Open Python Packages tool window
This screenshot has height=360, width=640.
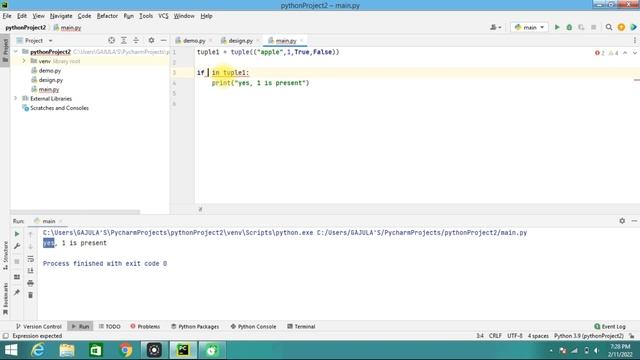coord(195,327)
